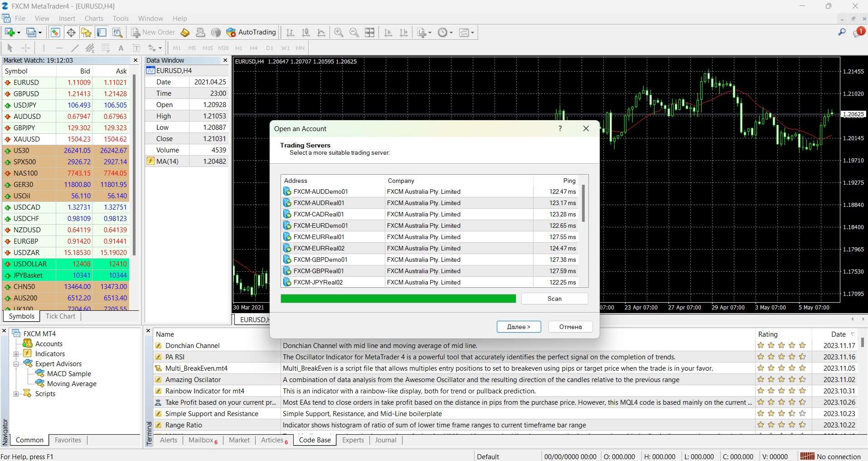
Task: Select the trendline tool
Action: [75, 48]
